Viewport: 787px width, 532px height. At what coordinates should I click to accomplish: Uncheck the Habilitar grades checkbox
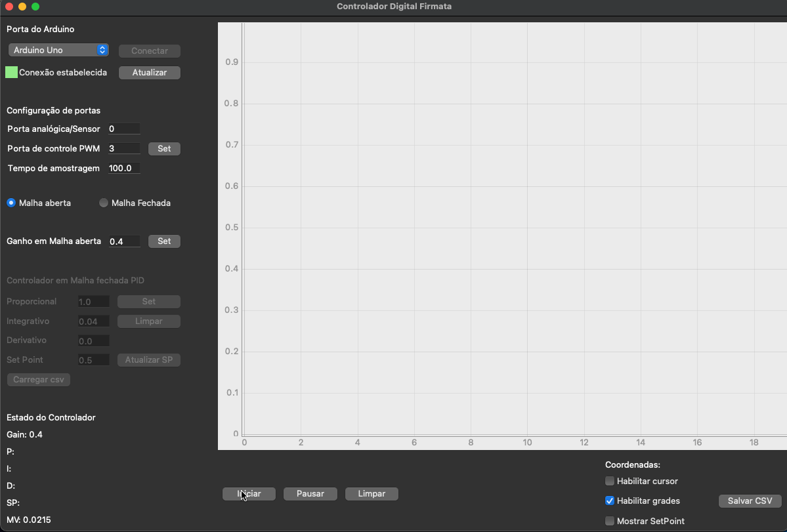point(610,501)
